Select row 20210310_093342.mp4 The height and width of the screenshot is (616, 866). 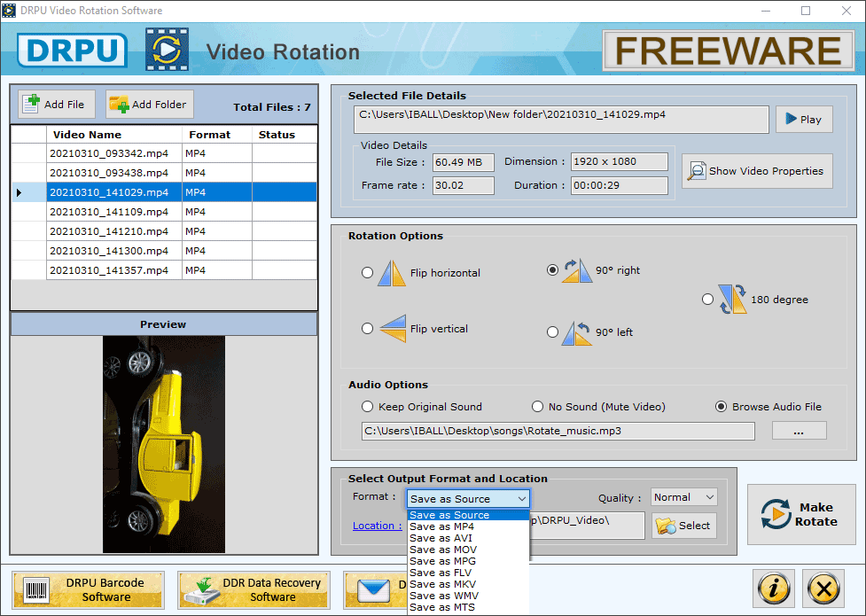(x=164, y=153)
